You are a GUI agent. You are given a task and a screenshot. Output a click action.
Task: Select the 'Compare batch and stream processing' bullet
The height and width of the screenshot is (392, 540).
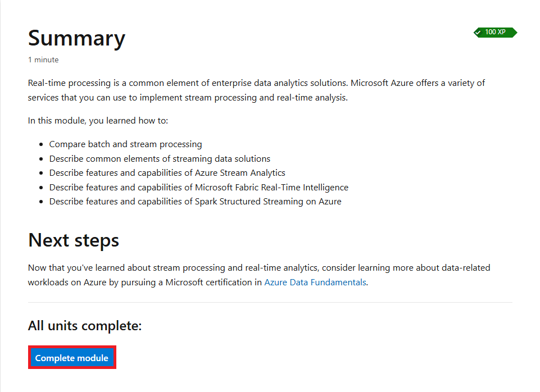pos(125,144)
